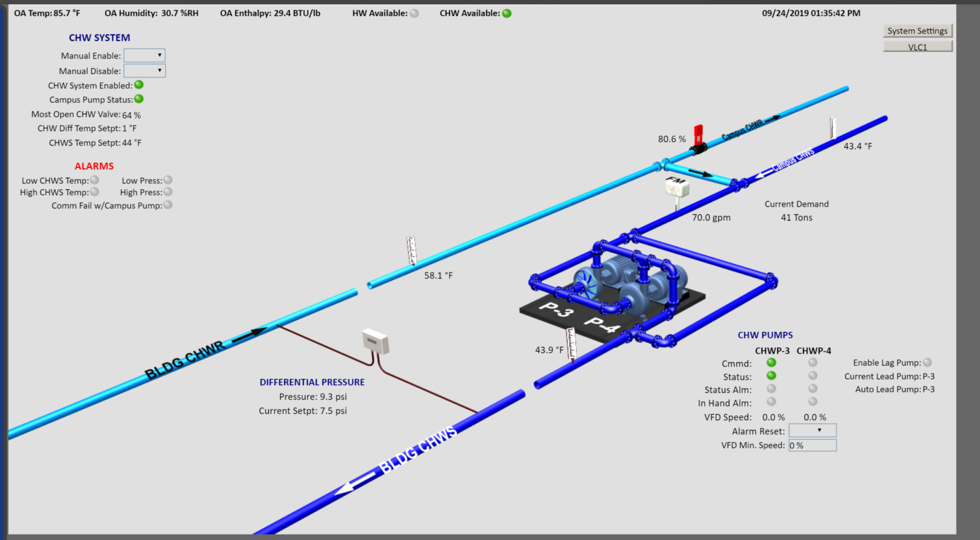Click the 80.6 % valve position readout
Screen dimensions: 980x540
point(671,139)
